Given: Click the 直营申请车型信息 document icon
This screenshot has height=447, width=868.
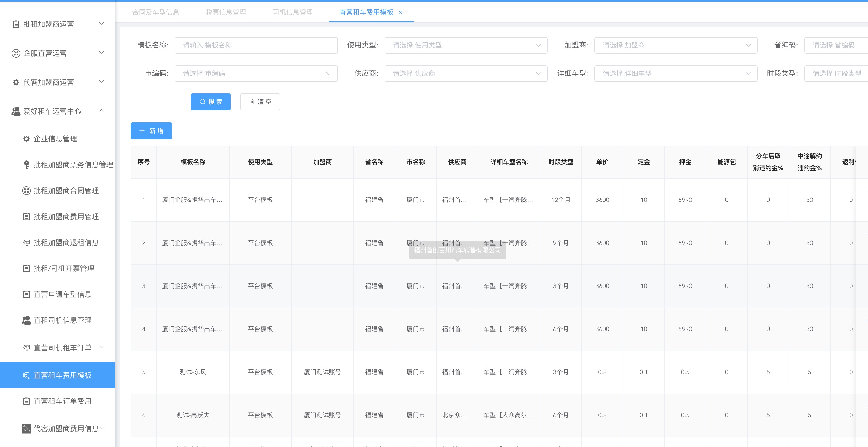Looking at the screenshot, I should (26, 294).
